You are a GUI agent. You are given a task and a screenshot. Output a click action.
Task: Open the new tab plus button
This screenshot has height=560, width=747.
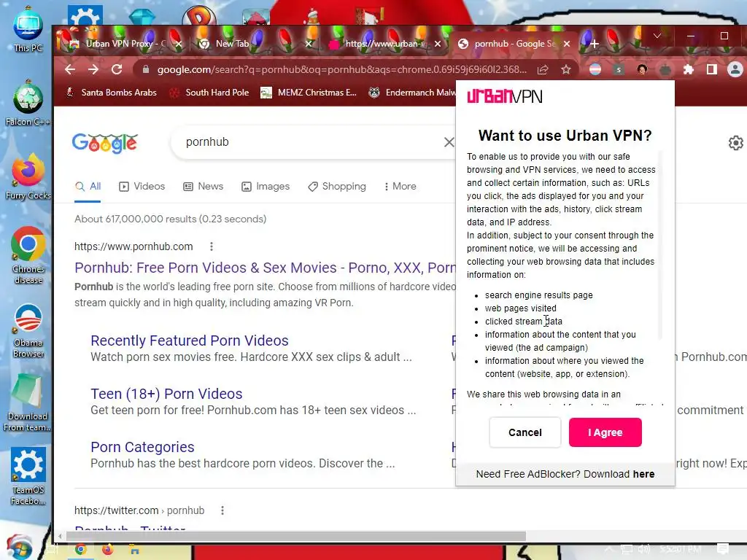(595, 44)
